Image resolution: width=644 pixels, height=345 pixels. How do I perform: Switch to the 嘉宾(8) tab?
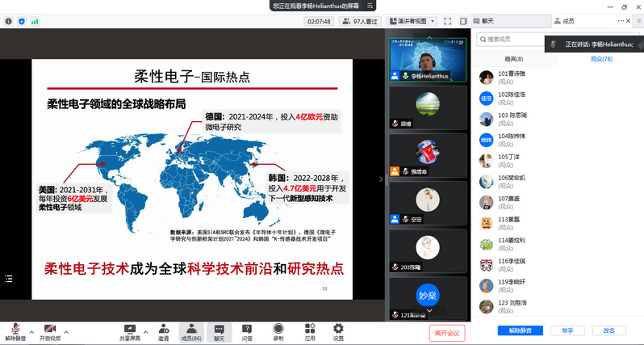pos(513,59)
